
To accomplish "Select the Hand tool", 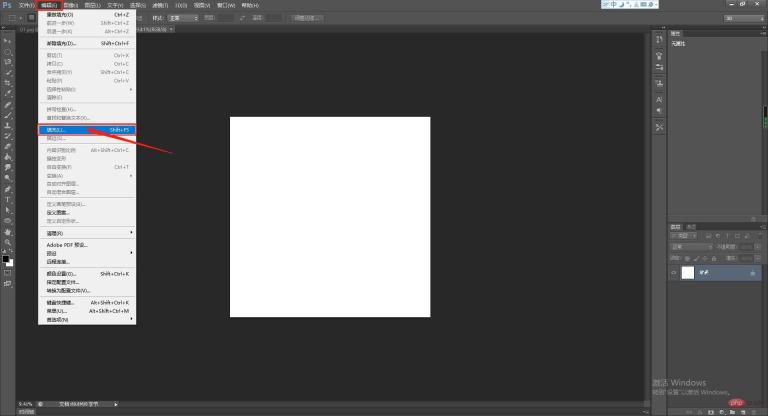I will pyautogui.click(x=7, y=231).
